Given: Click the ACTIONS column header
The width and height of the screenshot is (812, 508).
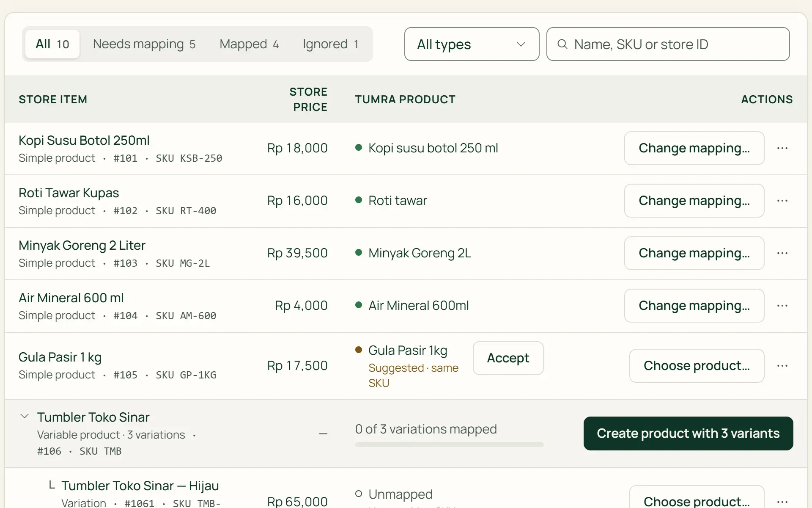Looking at the screenshot, I should coord(767,99).
